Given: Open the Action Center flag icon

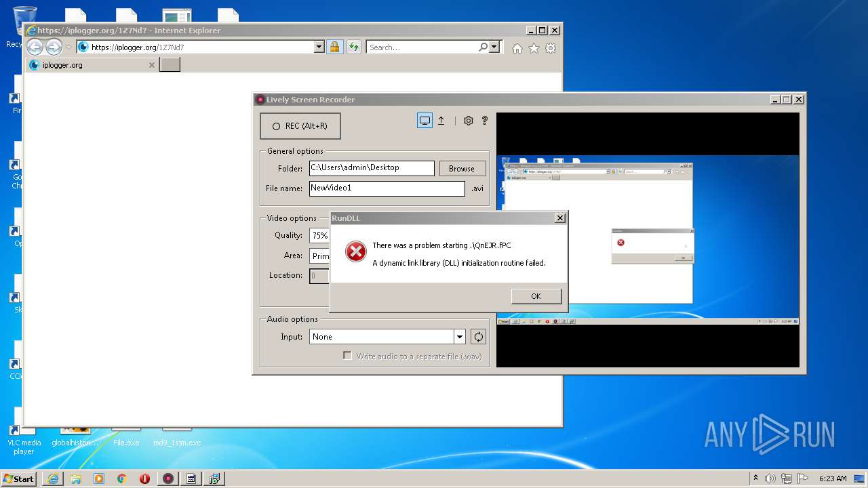Looking at the screenshot, I should 803,479.
